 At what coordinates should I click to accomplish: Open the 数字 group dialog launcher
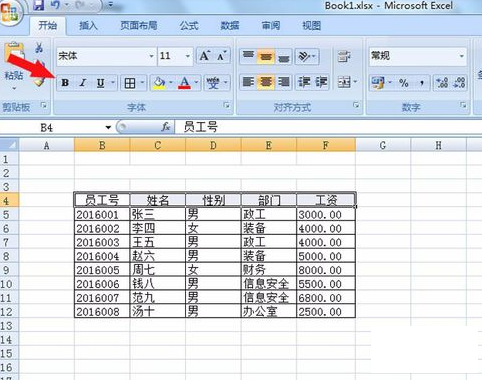point(463,105)
